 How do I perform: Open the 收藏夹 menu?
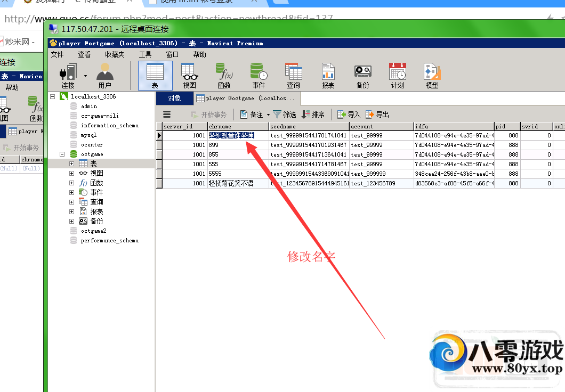[115, 54]
